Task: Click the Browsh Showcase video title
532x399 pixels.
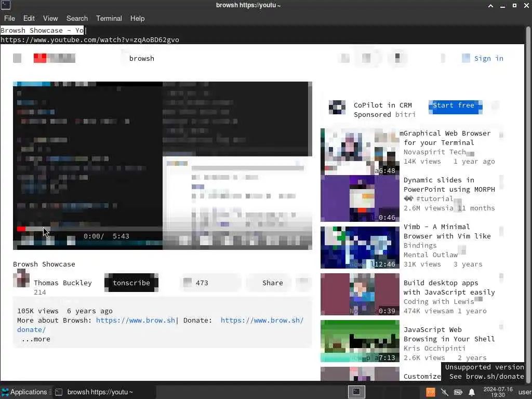Action: click(x=44, y=264)
